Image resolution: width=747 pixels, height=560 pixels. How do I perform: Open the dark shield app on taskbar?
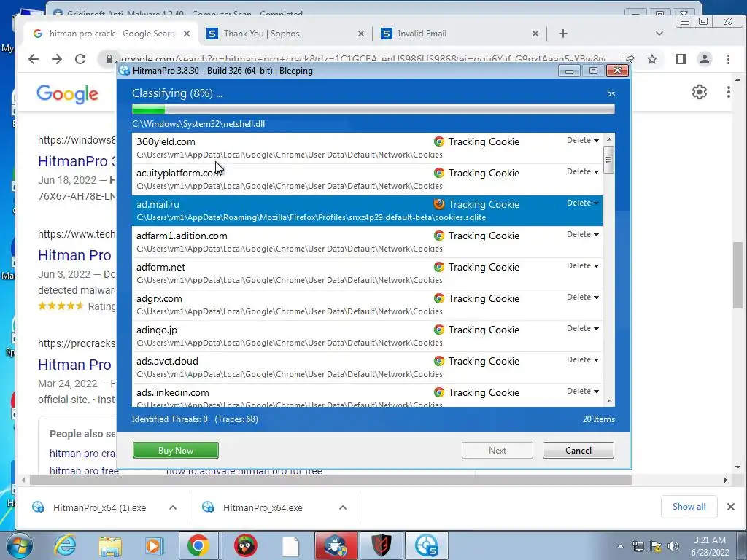[x=381, y=545]
